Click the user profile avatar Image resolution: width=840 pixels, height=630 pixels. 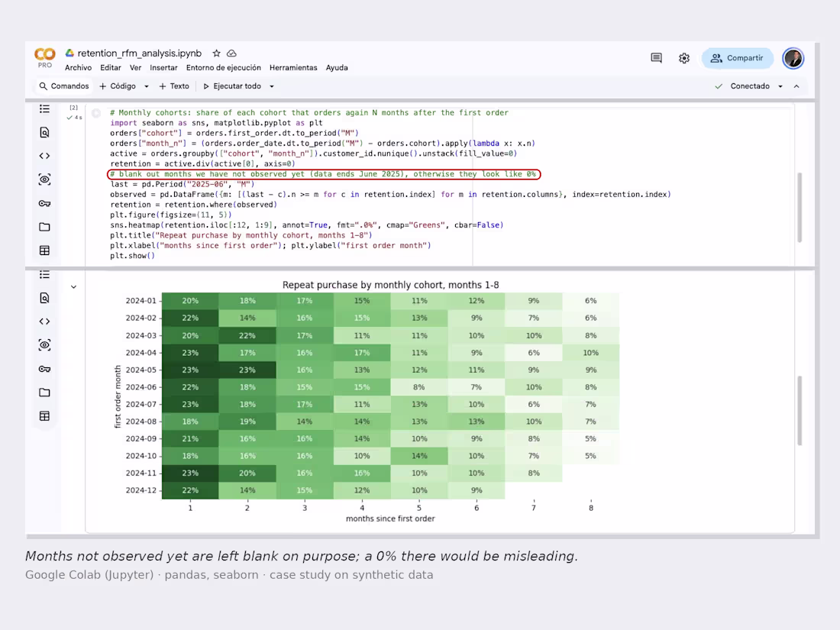coord(793,58)
